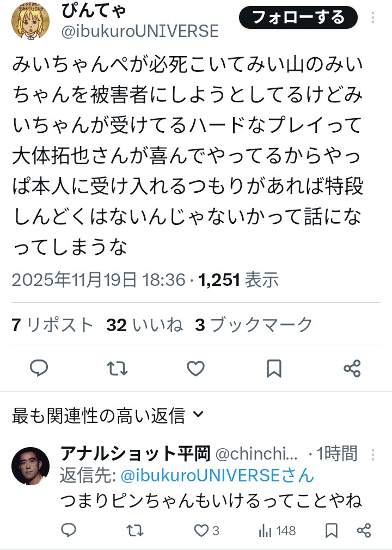392x550 pixels.
Task: Open @ibukuroUNIVERSE handle in header
Action: [140, 32]
